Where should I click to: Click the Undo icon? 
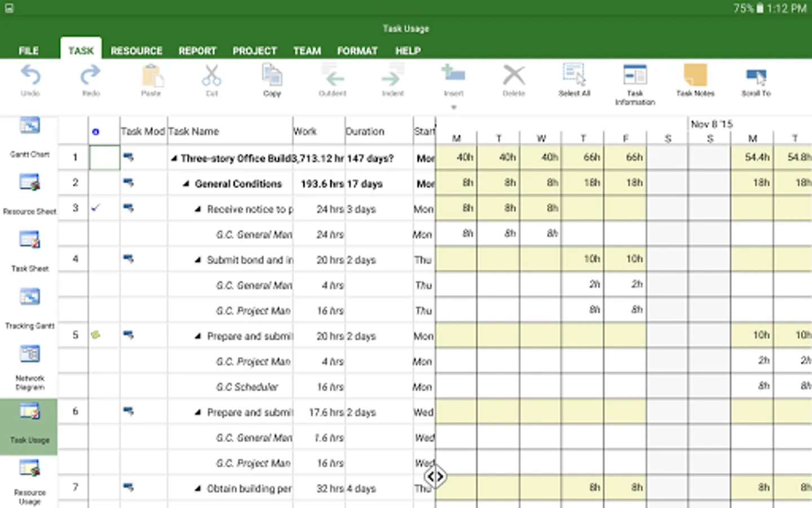[x=30, y=76]
